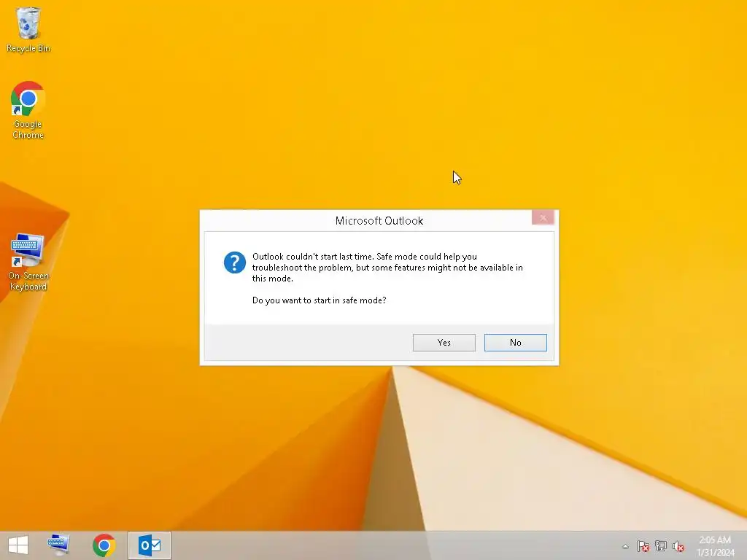This screenshot has width=747, height=560.
Task: Click the Outlook taskbar icon
Action: pyautogui.click(x=150, y=545)
